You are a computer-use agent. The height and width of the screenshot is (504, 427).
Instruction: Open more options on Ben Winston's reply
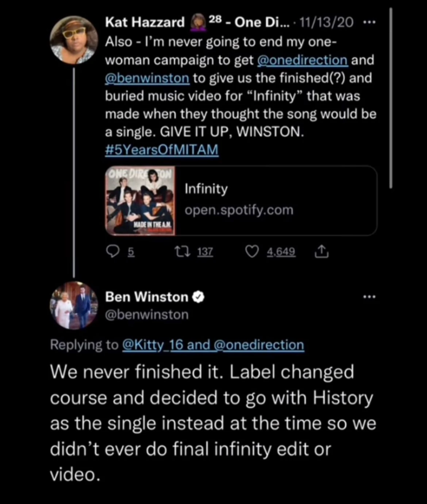(369, 297)
